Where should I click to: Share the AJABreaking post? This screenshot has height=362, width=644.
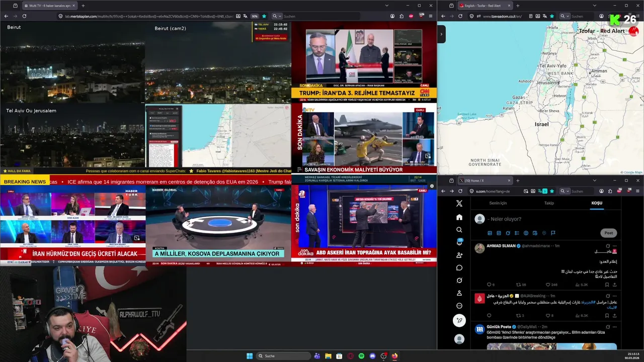pos(614,316)
